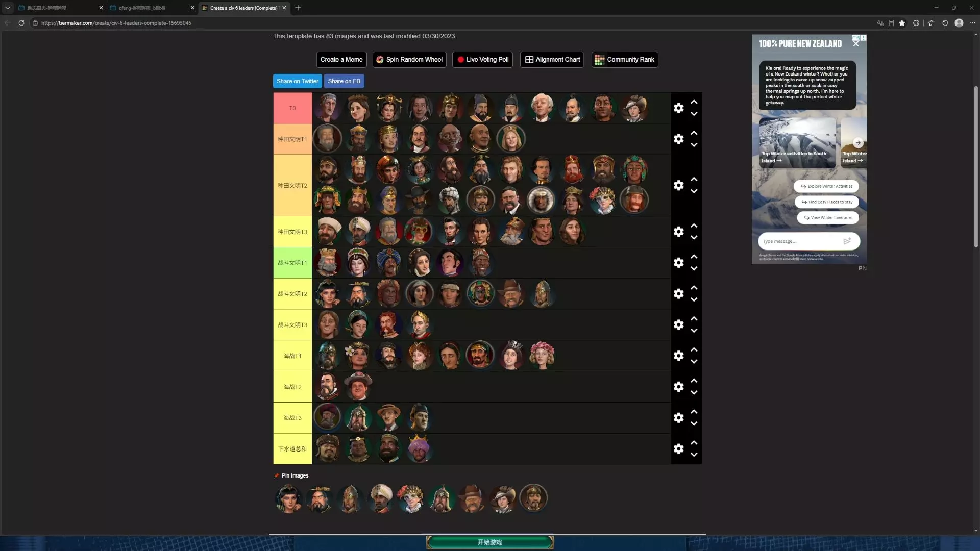Click the browser address bar URL
This screenshot has width=980, height=551.
coord(116,23)
